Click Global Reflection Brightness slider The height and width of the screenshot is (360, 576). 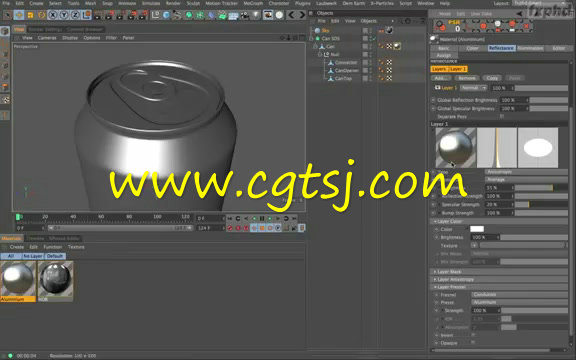tap(549, 100)
